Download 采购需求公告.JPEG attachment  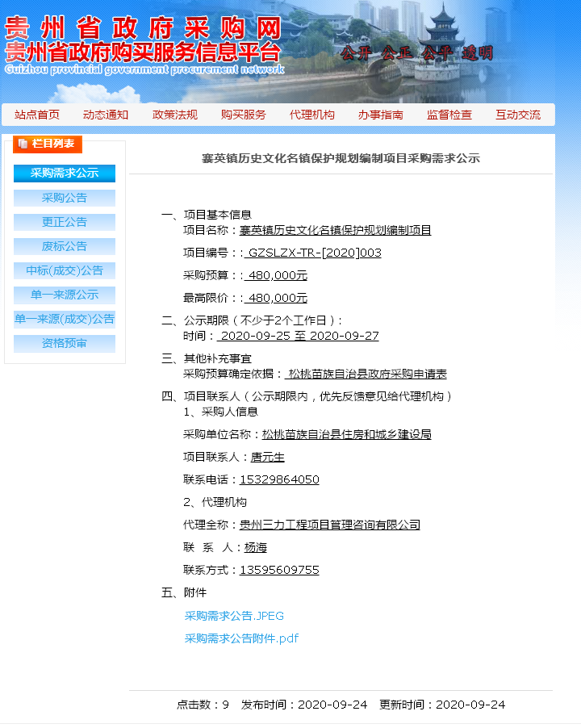(x=234, y=616)
